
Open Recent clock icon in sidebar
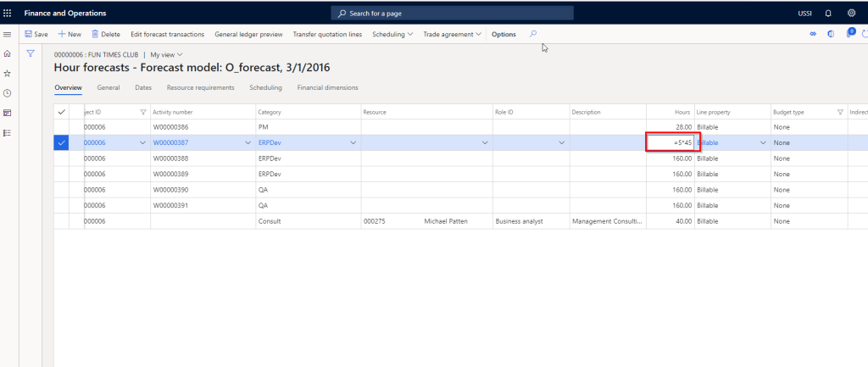[x=8, y=93]
